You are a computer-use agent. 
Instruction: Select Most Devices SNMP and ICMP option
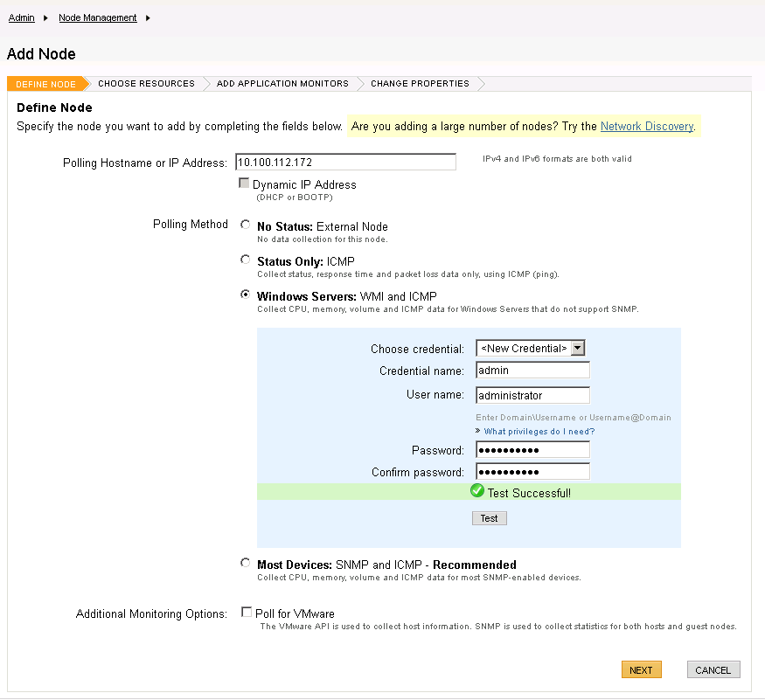(x=245, y=564)
